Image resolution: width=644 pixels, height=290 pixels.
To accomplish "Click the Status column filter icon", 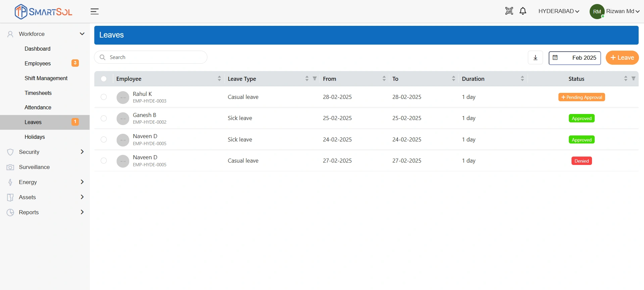I will [633, 78].
